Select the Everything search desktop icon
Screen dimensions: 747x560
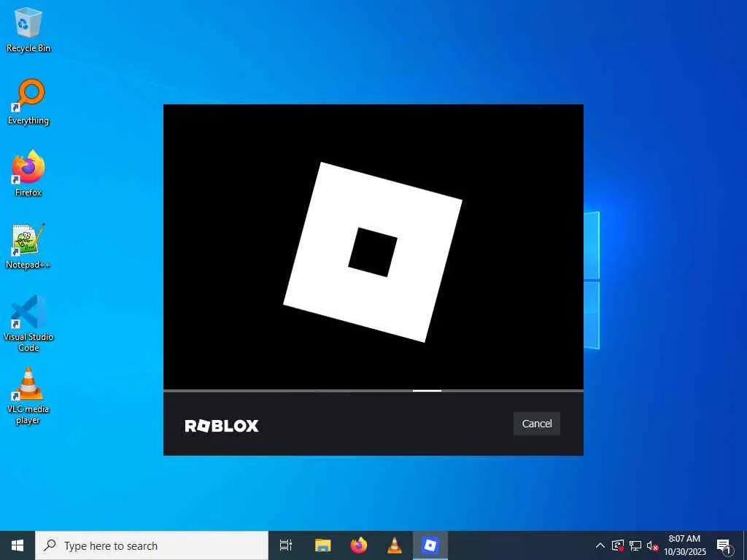28,102
